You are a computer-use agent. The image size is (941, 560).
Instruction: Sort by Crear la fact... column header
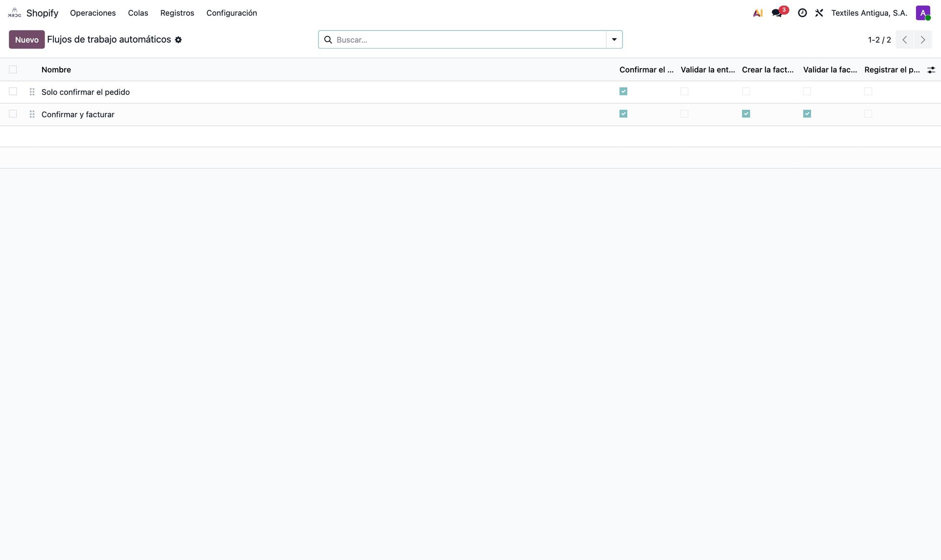[x=768, y=70]
